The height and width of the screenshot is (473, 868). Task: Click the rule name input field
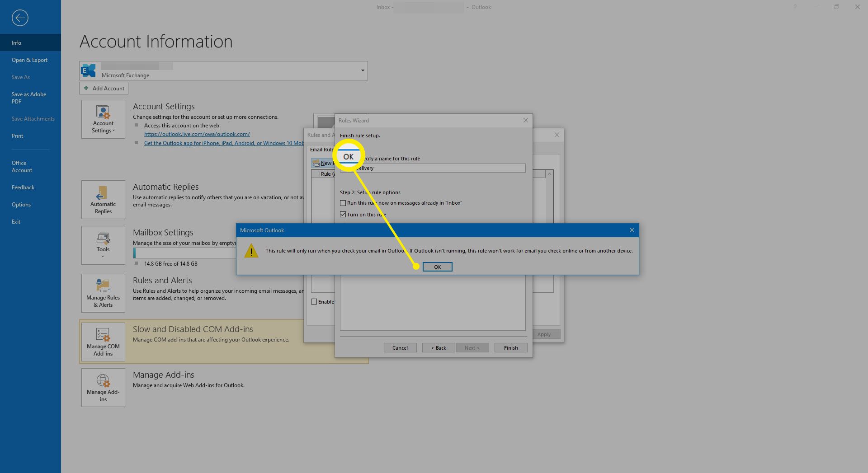pos(433,168)
